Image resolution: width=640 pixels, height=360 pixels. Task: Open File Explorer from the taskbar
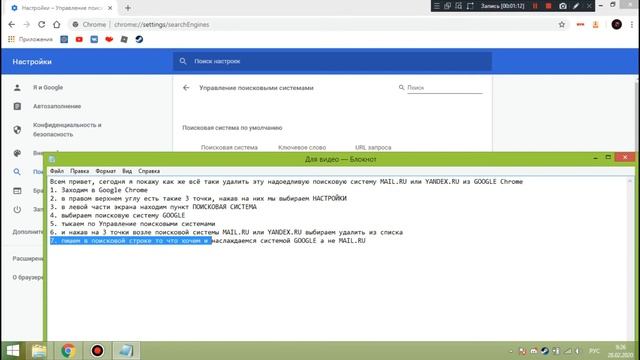pyautogui.click(x=39, y=351)
